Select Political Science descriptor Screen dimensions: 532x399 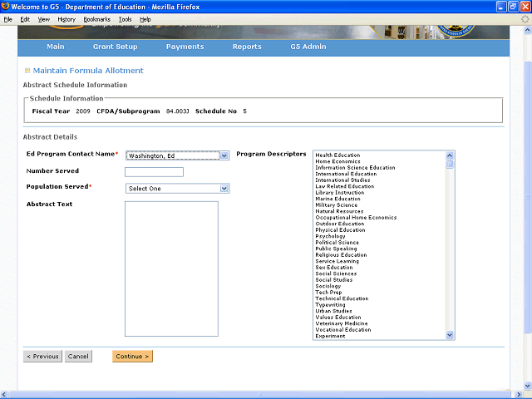[x=337, y=242]
